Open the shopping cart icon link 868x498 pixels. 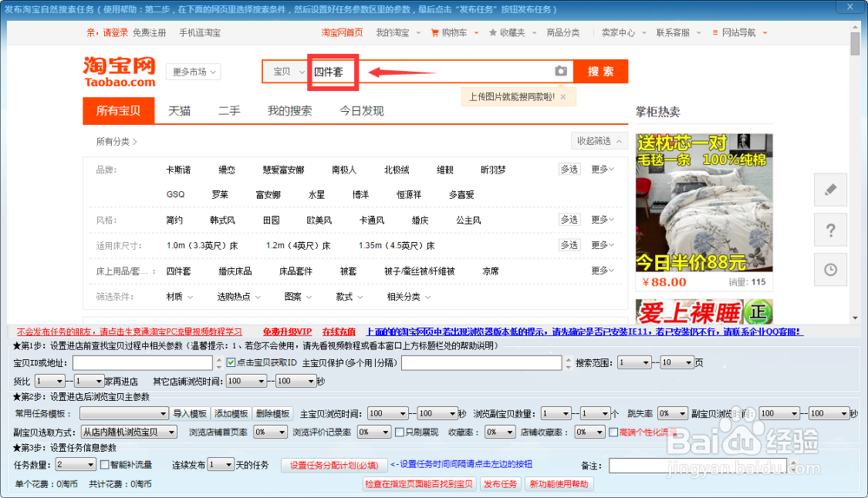(435, 33)
